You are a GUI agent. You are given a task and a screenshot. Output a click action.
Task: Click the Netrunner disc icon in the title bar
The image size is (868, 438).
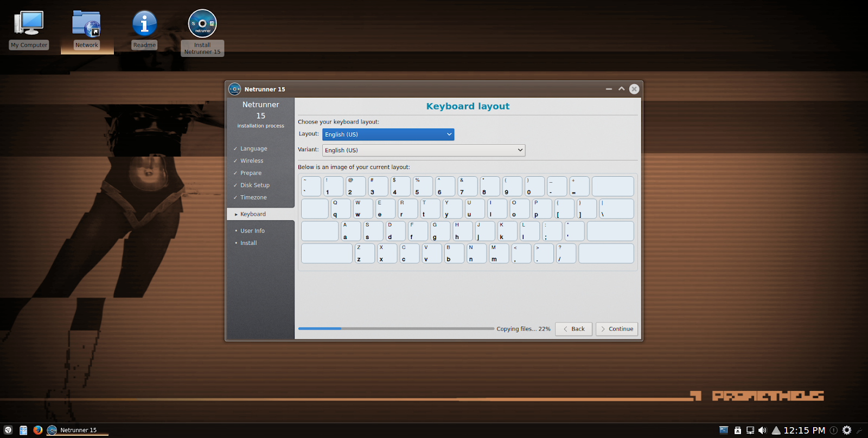tap(234, 89)
